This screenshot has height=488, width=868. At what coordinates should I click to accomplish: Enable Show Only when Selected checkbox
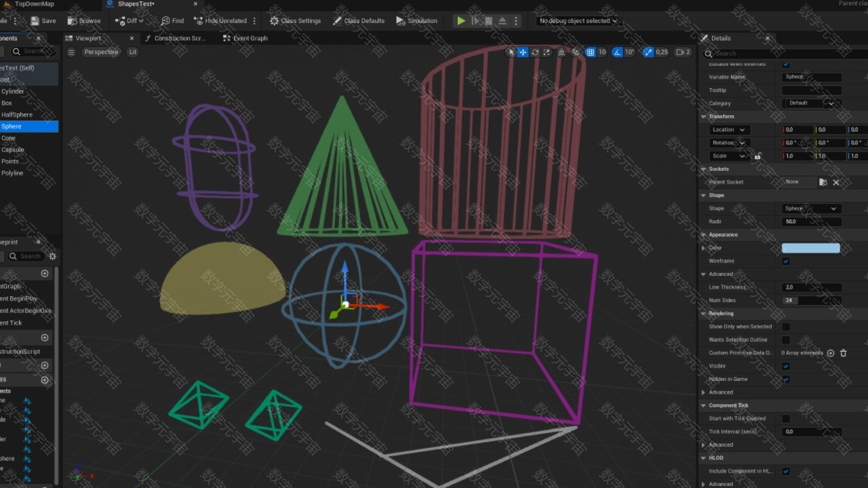pyautogui.click(x=786, y=327)
